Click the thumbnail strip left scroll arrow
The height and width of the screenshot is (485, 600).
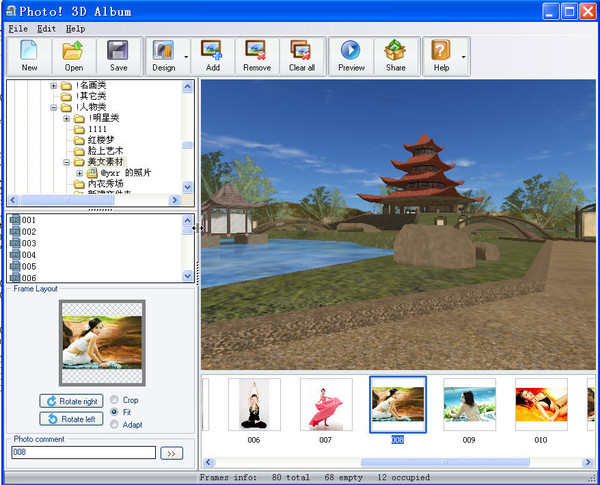pos(209,462)
